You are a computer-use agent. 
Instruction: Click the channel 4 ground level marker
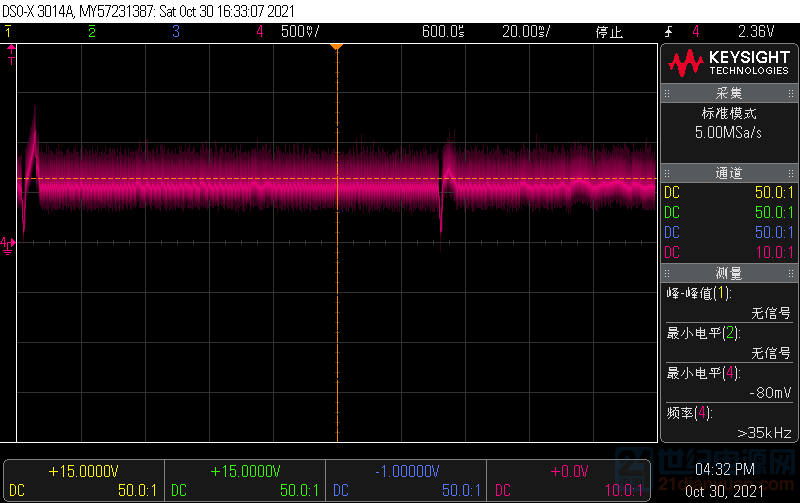(8, 245)
